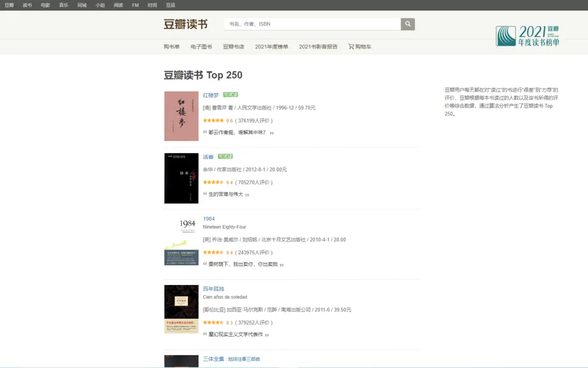Focus the book search input field
The height and width of the screenshot is (368, 588).
pos(312,24)
